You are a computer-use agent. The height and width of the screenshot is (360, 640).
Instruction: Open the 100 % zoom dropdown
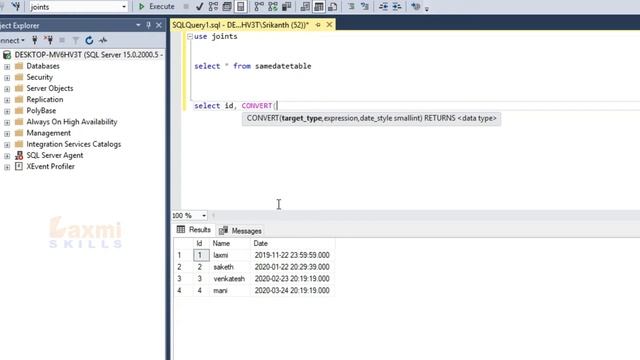pos(204,216)
